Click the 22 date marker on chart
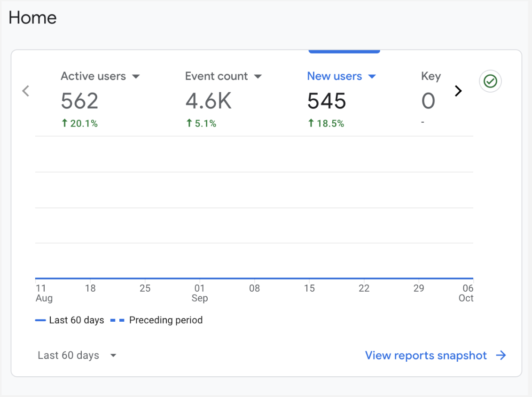The width and height of the screenshot is (532, 397). [364, 288]
